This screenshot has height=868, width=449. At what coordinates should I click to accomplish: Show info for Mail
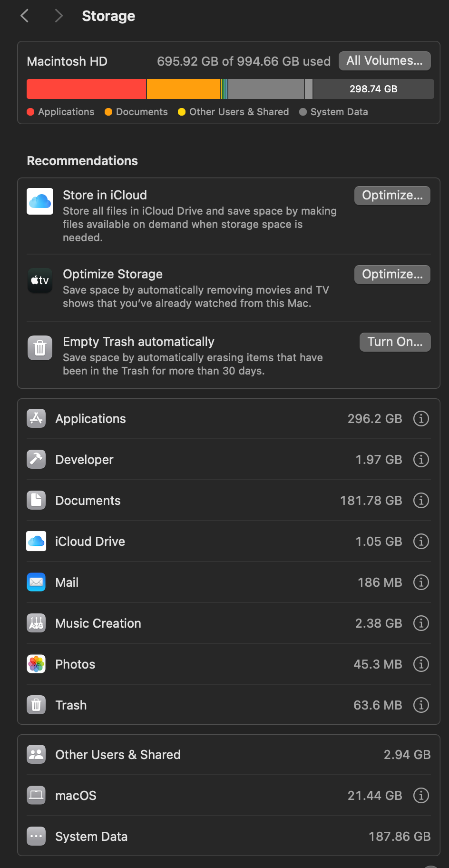[x=421, y=582]
